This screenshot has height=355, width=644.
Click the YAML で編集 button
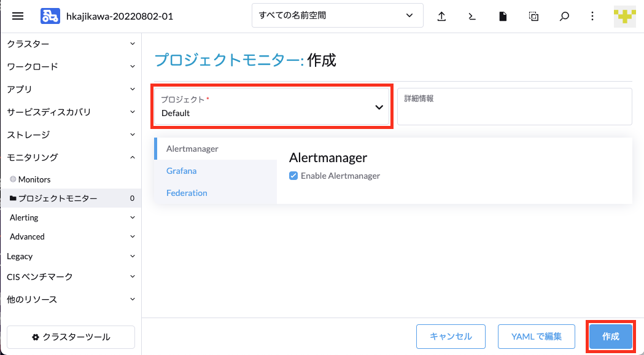click(x=537, y=337)
